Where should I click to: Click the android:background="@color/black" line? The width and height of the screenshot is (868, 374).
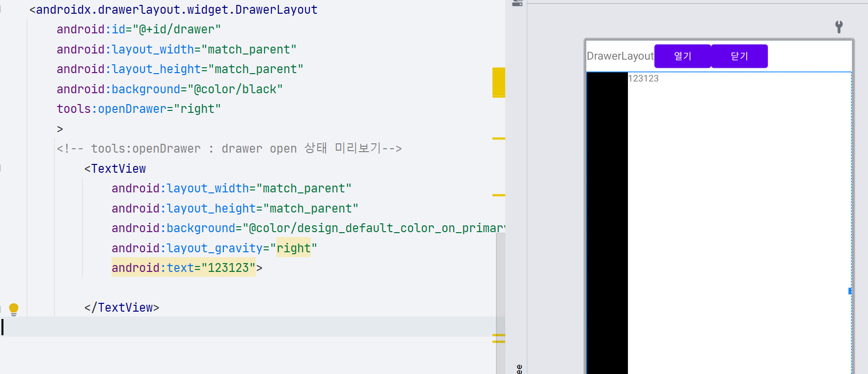point(169,89)
